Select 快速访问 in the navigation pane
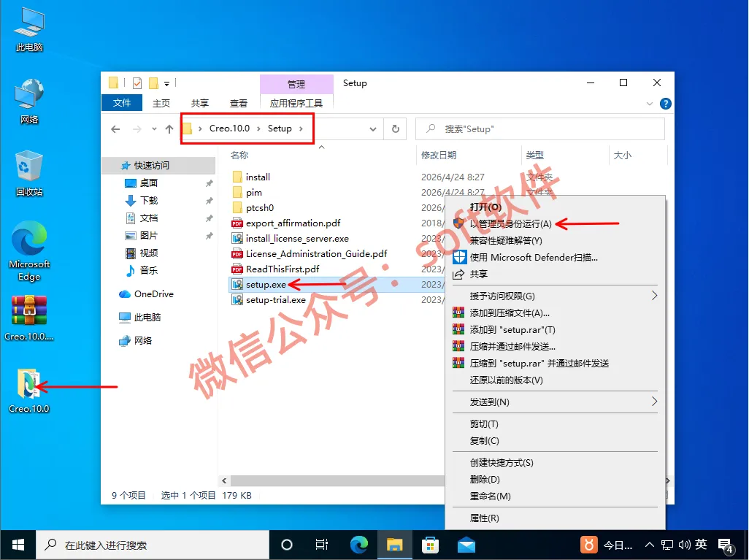The width and height of the screenshot is (749, 560). tap(158, 165)
